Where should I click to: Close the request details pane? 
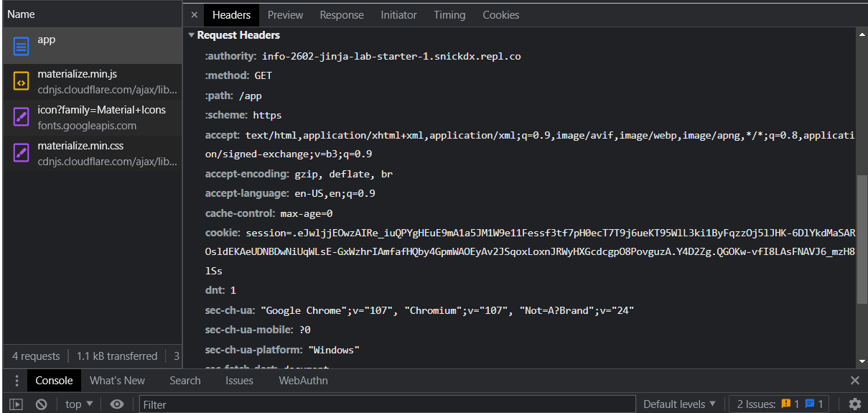[194, 15]
